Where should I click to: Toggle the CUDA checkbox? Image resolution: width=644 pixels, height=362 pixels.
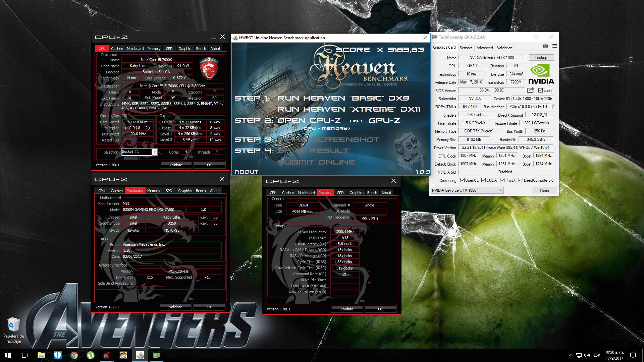[484, 180]
